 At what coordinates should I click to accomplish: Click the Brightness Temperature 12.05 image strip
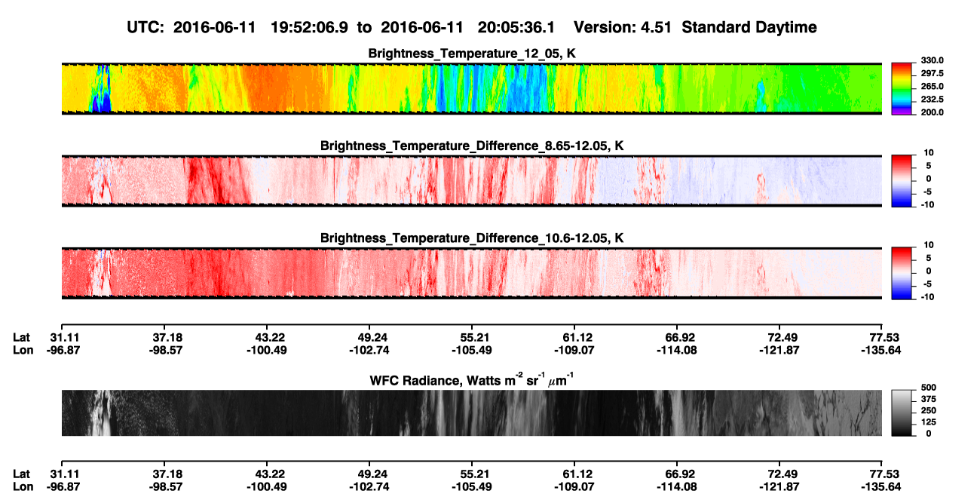472,88
